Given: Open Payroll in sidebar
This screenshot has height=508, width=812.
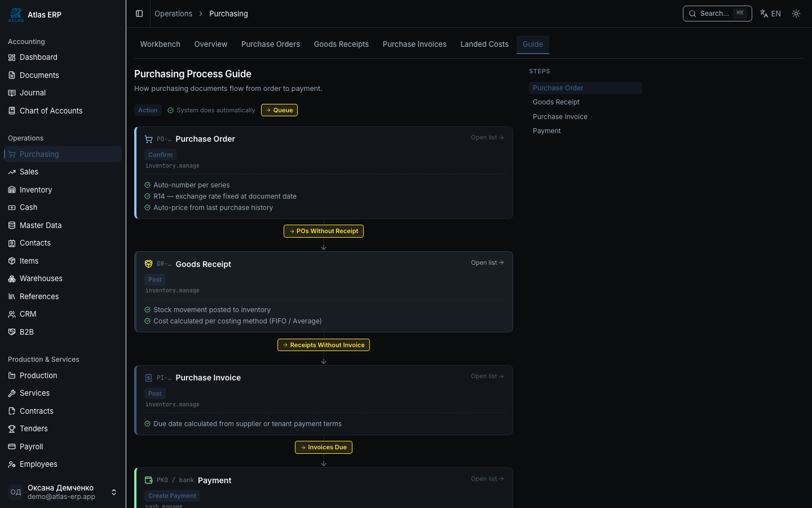Looking at the screenshot, I should [x=63, y=446].
